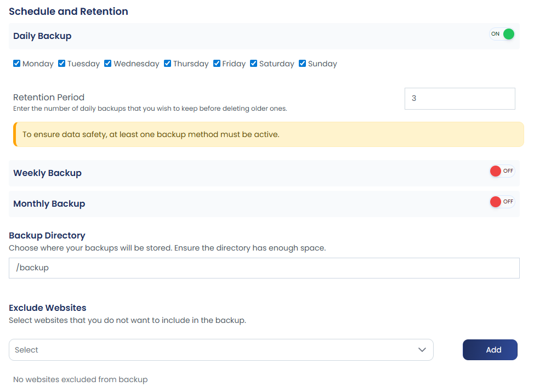Click the yellow data safety warning banner
The width and height of the screenshot is (534, 392).
[x=268, y=134]
